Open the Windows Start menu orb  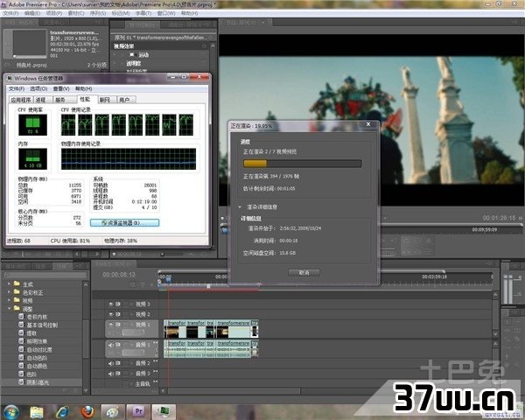coord(11,412)
